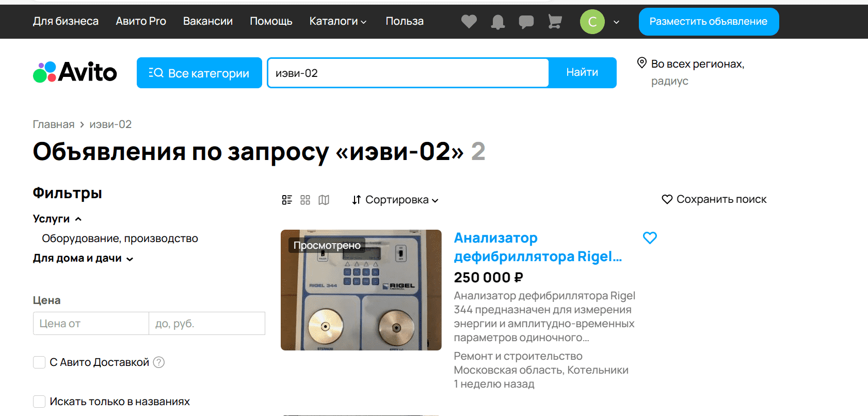Open the Вакансии menu item
The image size is (868, 416).
pyautogui.click(x=208, y=21)
